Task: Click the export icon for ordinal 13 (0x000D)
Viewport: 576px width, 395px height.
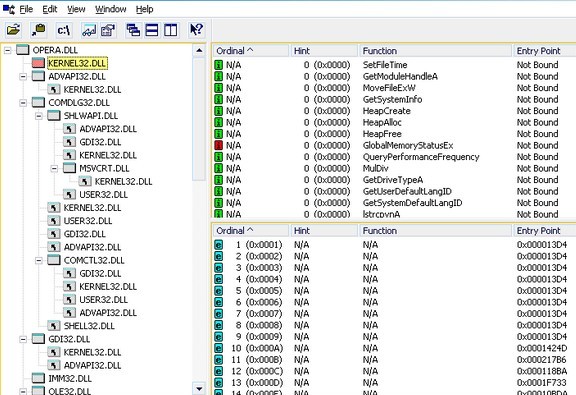Action: 219,383
